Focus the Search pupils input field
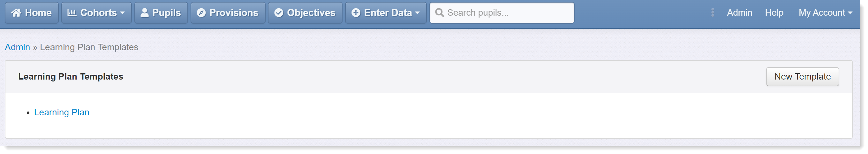The image size is (868, 154). pyautogui.click(x=502, y=13)
